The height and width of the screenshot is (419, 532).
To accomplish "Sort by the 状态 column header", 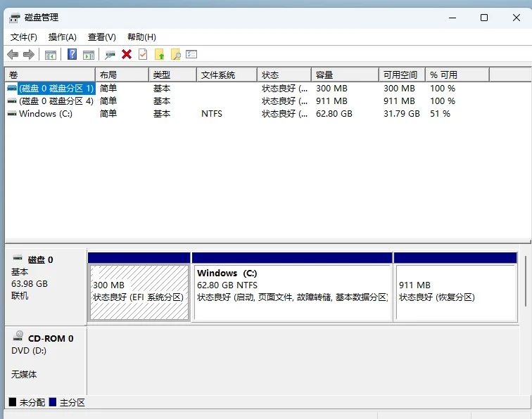I will [x=284, y=75].
